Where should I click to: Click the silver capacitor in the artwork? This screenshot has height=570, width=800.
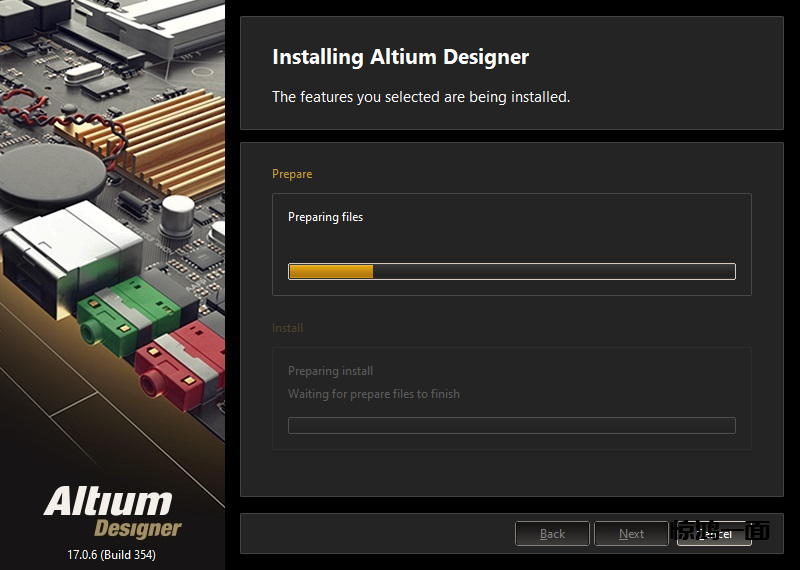click(178, 214)
